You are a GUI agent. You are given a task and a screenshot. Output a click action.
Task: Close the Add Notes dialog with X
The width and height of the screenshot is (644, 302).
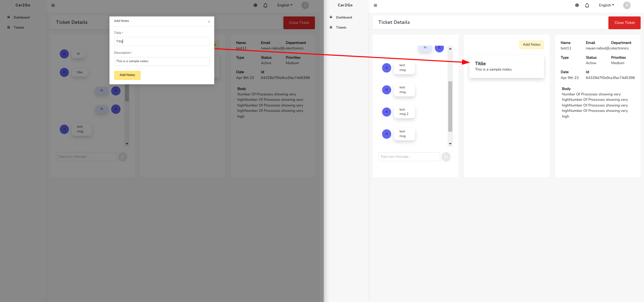209,22
